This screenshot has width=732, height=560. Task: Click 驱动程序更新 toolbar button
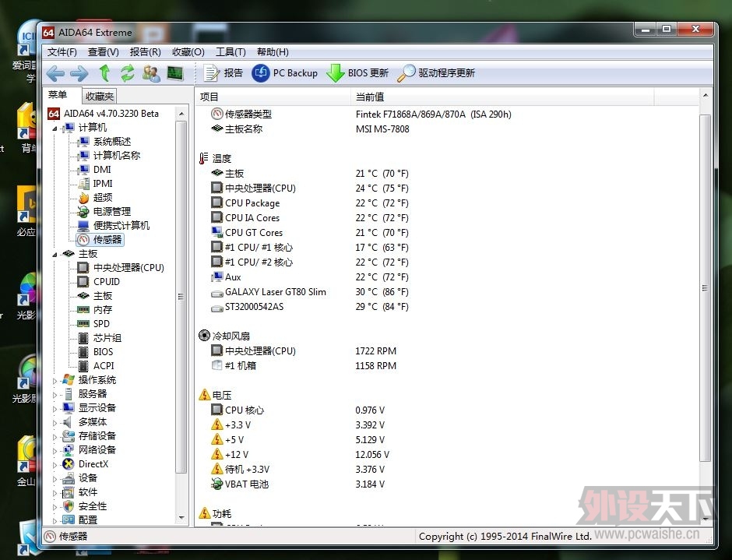436,73
